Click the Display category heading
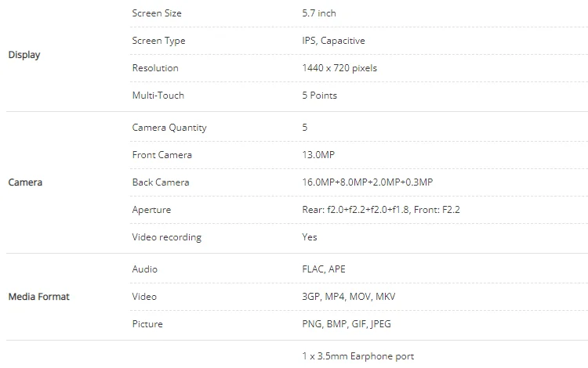588x368 pixels. tap(24, 55)
